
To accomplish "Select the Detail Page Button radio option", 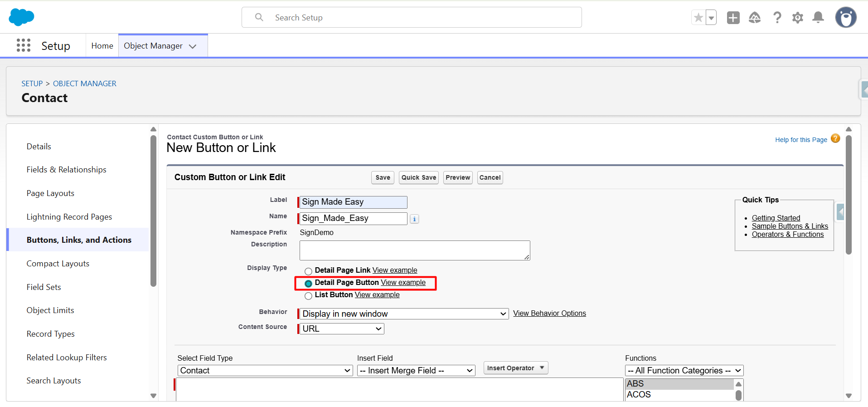I will pyautogui.click(x=308, y=284).
